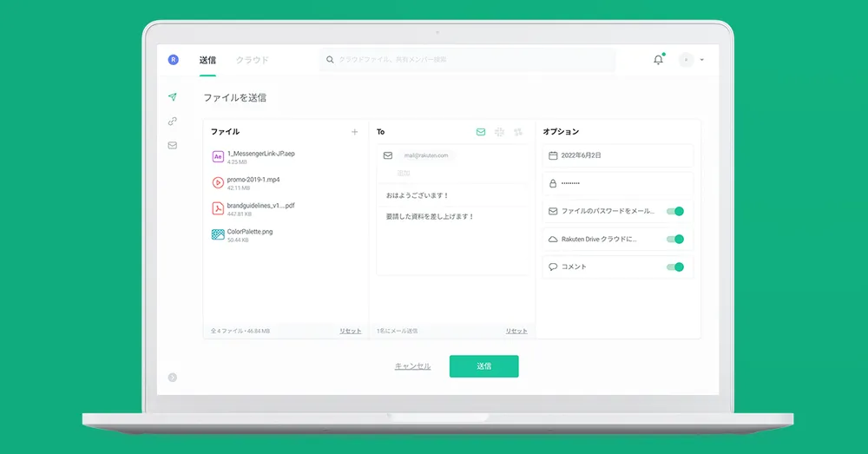Toggle the file password email switch

point(674,211)
